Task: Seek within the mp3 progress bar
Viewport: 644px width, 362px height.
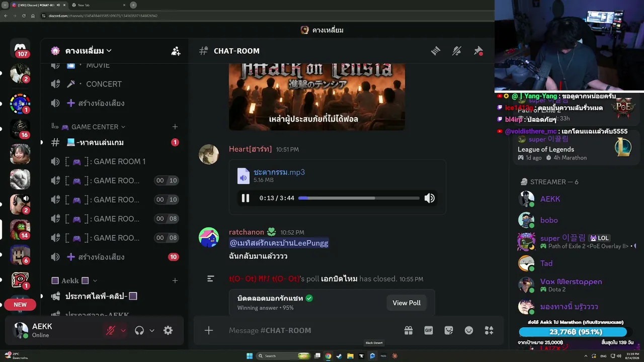Action: (359, 198)
